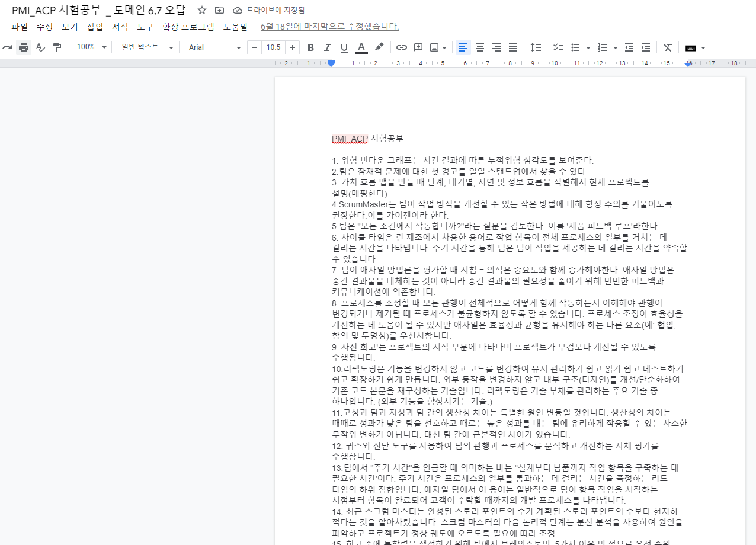Toggle italic formatting

(x=327, y=47)
